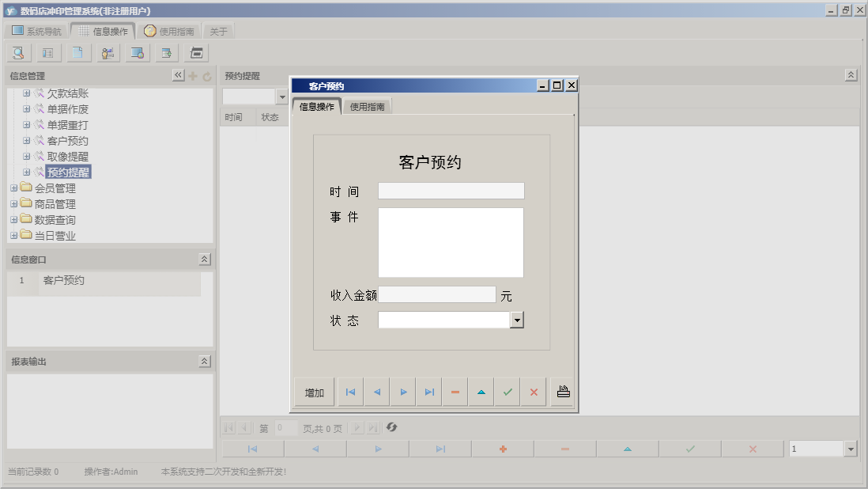Screen dimensions: 868x489
Task: Collapse the 信息窗口 panel
Action: (204, 257)
